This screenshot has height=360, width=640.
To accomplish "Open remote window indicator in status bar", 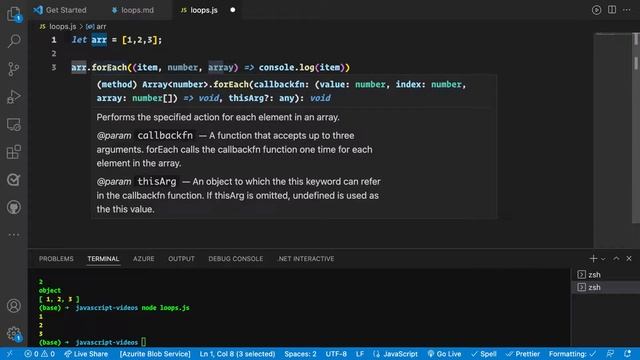I will [9, 354].
